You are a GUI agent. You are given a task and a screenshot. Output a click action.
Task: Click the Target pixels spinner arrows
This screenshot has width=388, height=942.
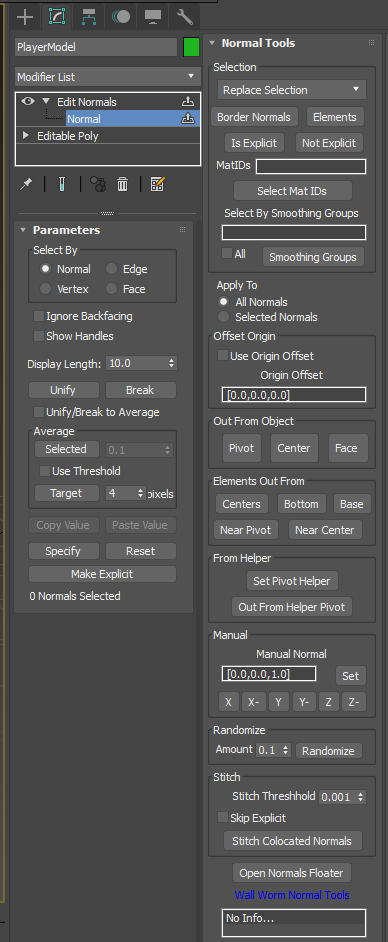pos(142,493)
